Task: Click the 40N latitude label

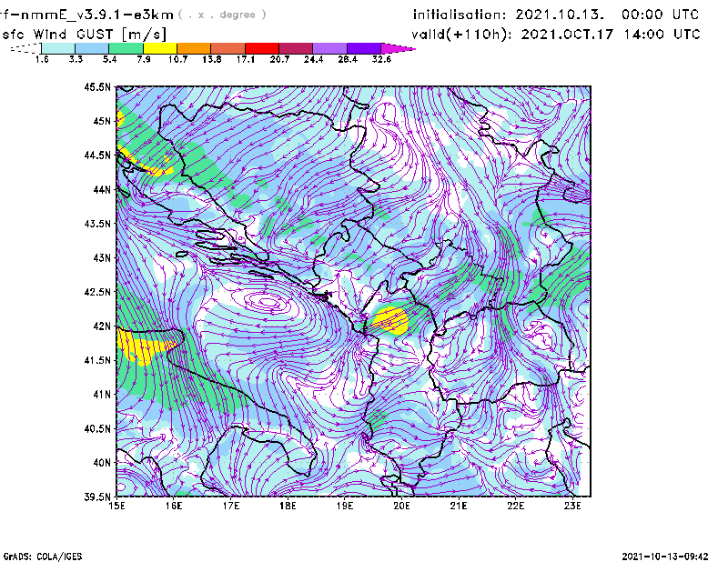Action: [x=102, y=463]
